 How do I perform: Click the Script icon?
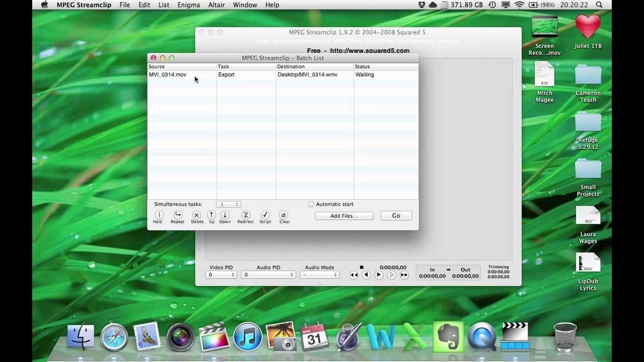(265, 215)
